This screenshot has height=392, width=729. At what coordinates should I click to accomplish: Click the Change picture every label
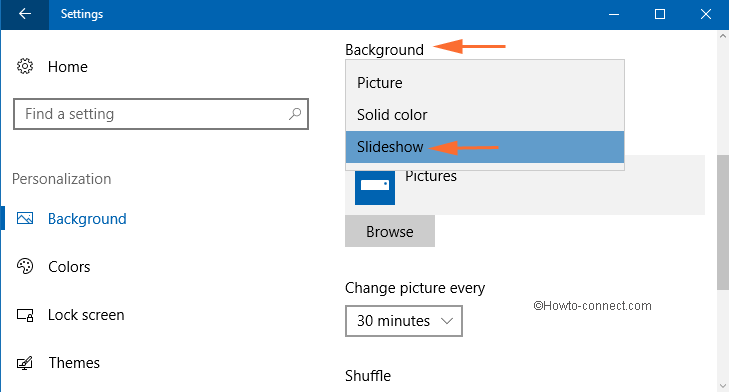(415, 288)
